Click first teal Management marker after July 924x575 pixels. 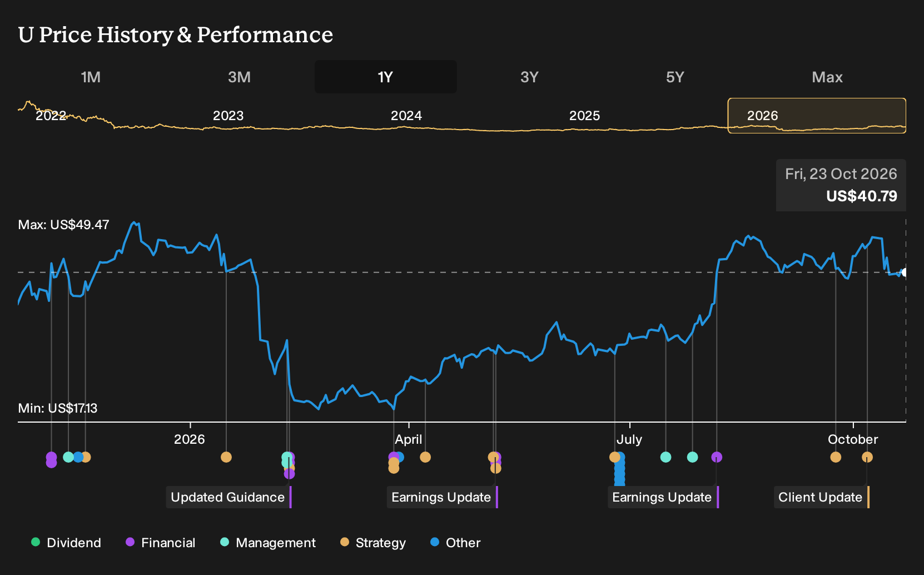[665, 457]
